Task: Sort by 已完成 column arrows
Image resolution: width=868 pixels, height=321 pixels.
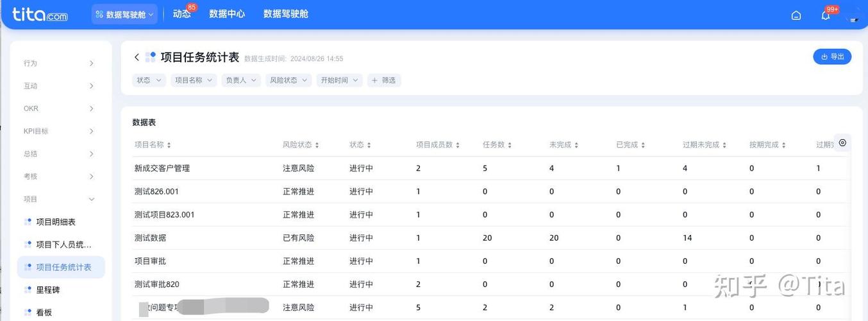Action: pos(643,145)
